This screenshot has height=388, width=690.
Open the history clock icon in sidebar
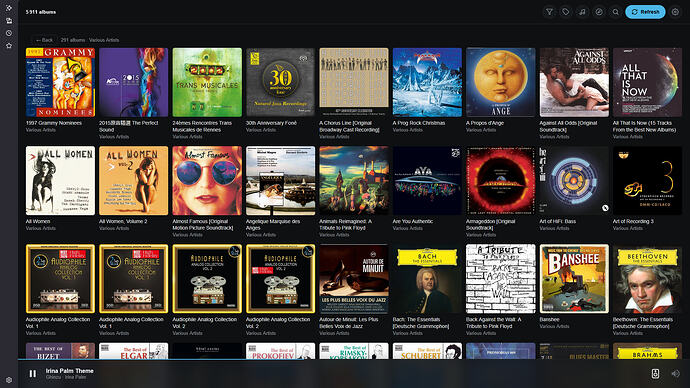[9, 33]
